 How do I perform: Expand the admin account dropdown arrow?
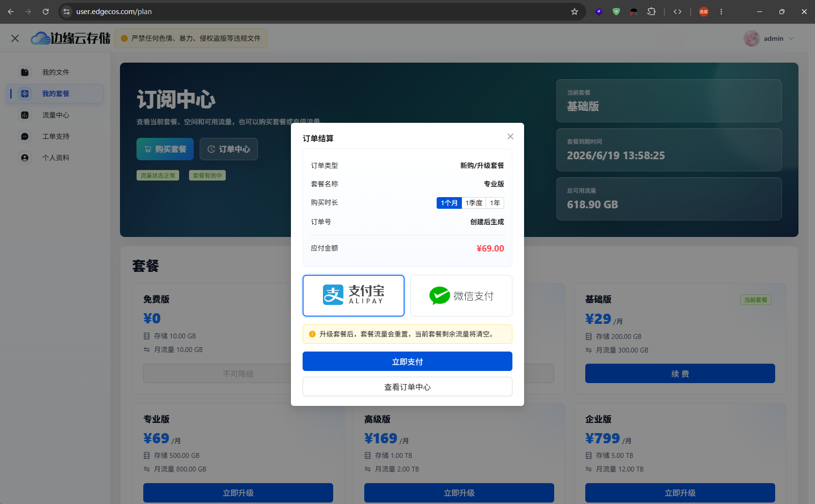[791, 38]
